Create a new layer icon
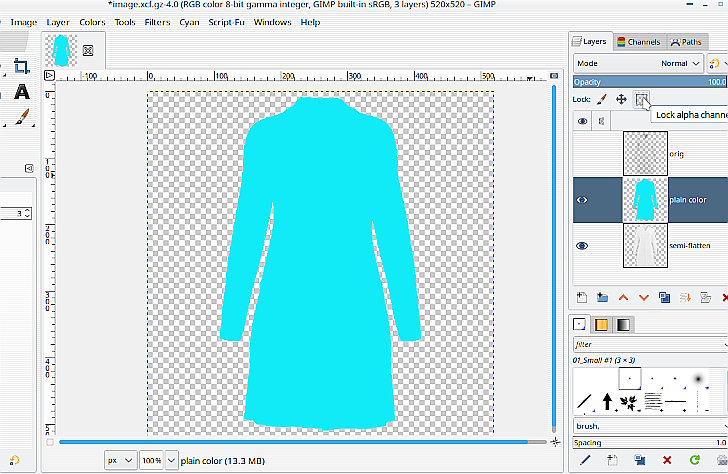This screenshot has width=728, height=474. click(581, 298)
